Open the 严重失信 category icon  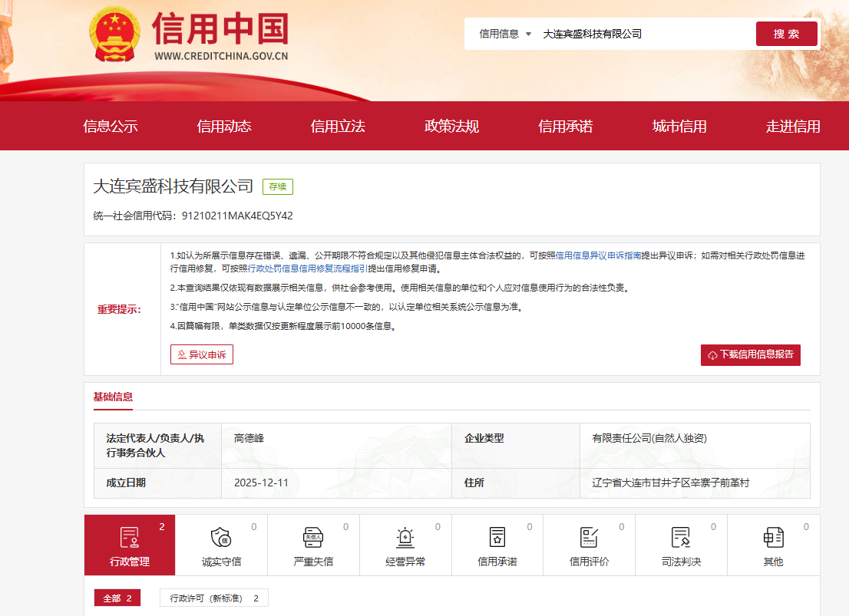[x=312, y=537]
